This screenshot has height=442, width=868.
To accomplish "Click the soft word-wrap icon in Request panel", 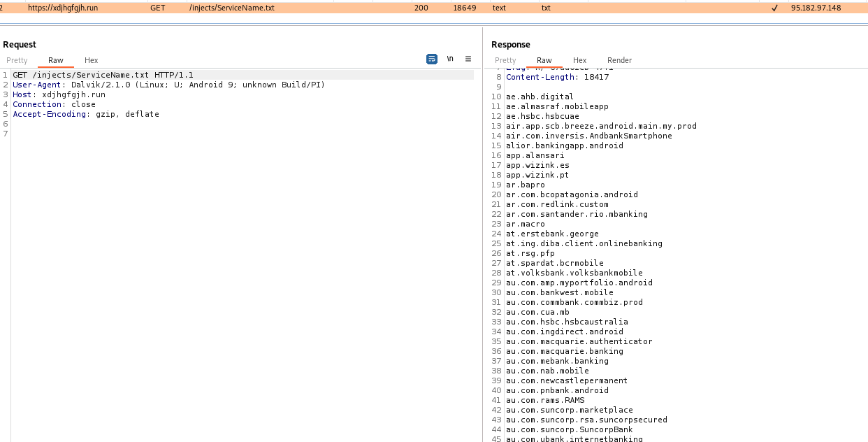I will pos(431,59).
